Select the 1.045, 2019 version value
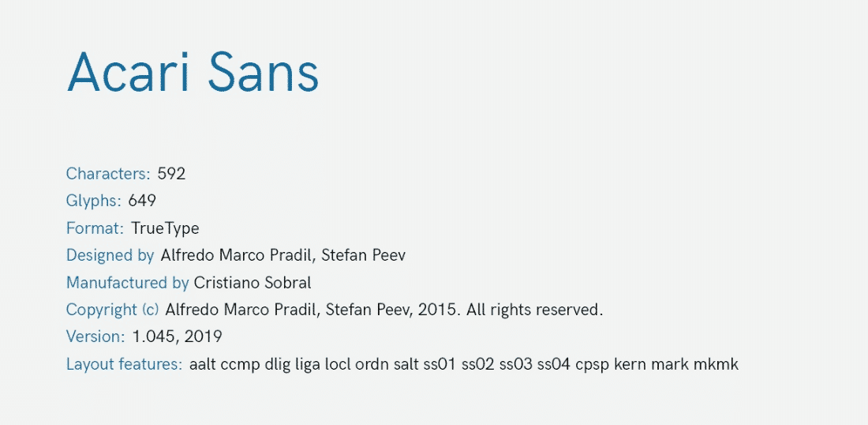The image size is (868, 425). [x=177, y=337]
